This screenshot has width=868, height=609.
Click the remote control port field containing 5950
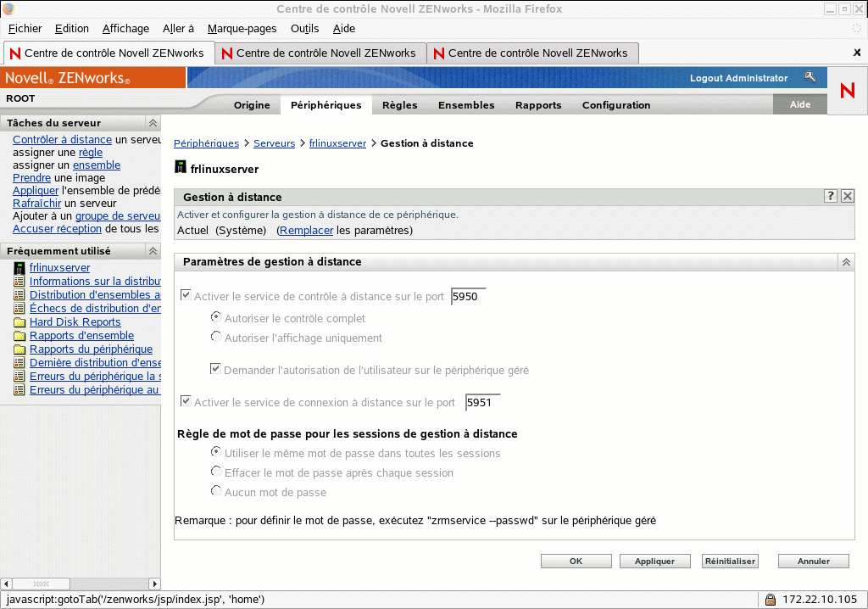tap(468, 297)
